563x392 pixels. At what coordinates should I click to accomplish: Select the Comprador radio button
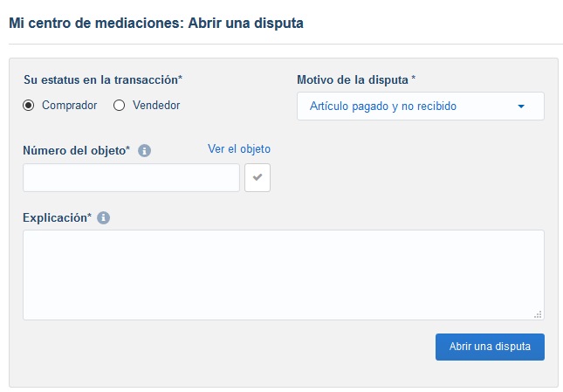(28, 105)
